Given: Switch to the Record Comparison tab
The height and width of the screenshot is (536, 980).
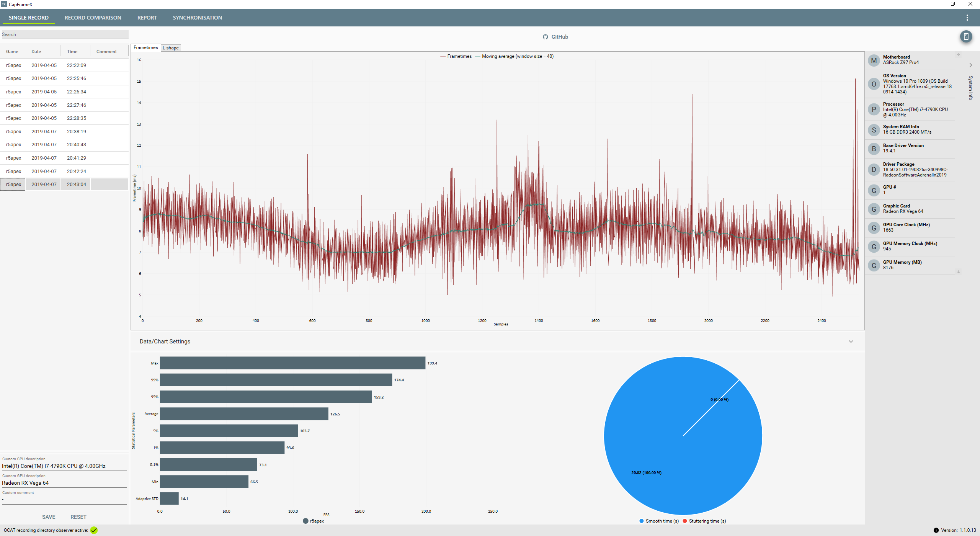Looking at the screenshot, I should coord(93,18).
